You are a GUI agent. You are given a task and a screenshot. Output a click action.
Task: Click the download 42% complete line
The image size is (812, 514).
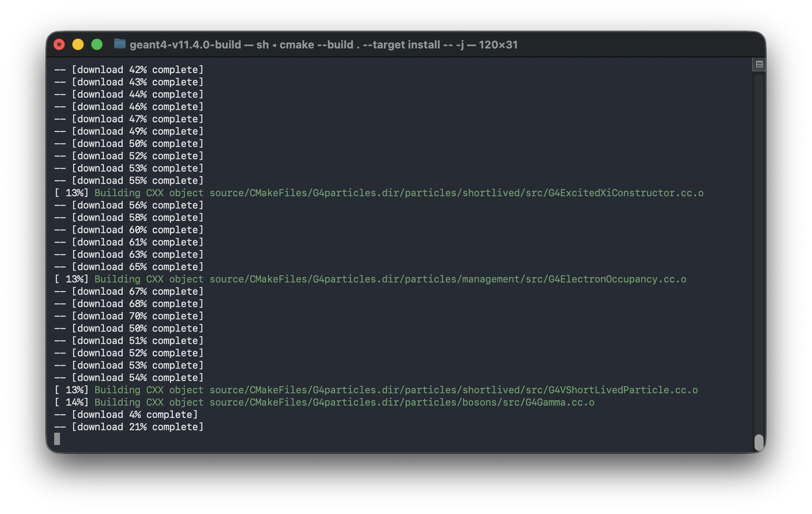[128, 69]
